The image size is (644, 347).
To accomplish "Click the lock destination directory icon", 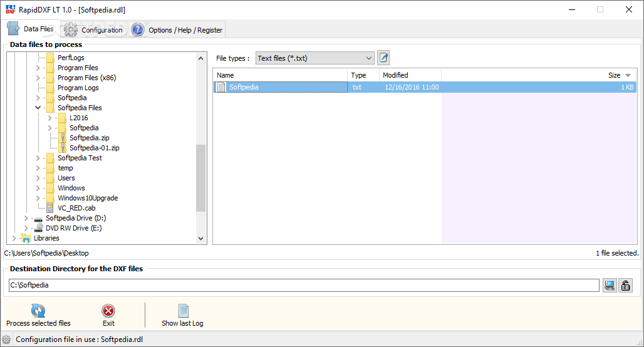I will coord(625,285).
